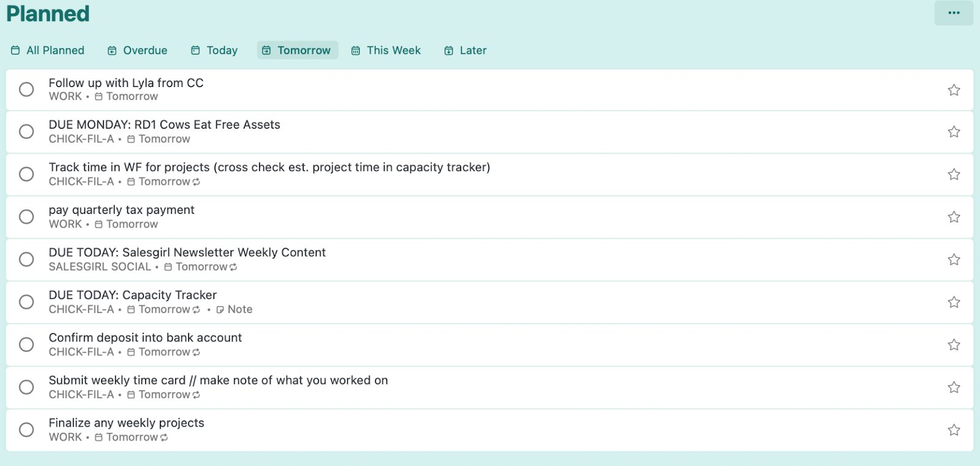
Task: Check off 'DUE TODAY: Capacity Tracker'
Action: coord(26,302)
